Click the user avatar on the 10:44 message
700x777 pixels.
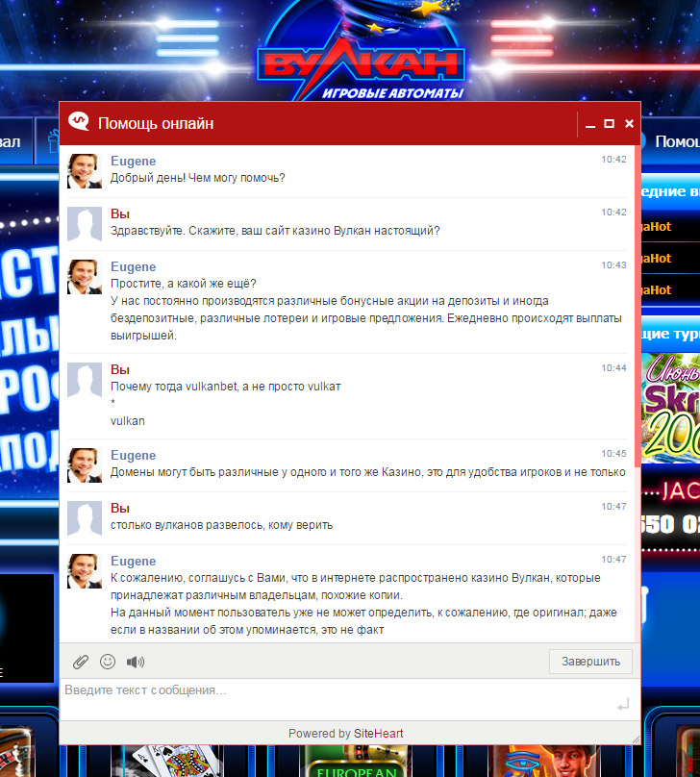tap(85, 380)
